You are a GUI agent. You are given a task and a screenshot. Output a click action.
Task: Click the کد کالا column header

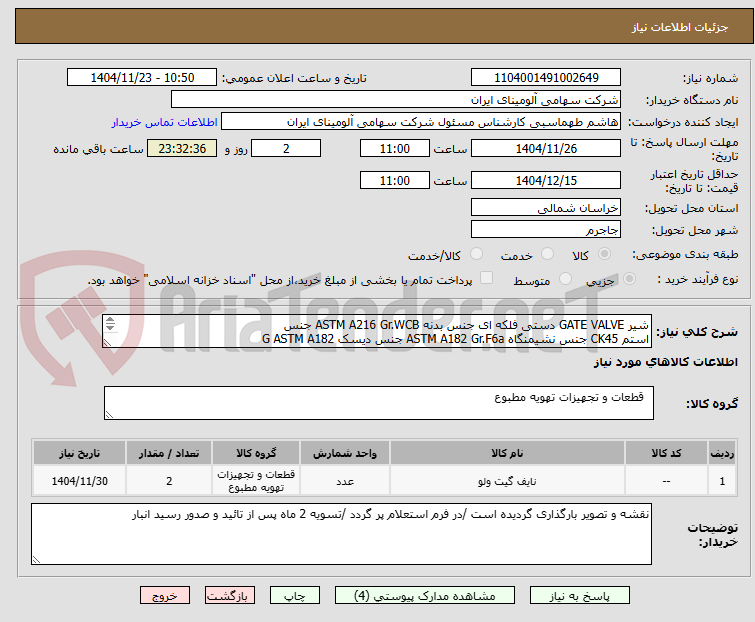(666, 453)
